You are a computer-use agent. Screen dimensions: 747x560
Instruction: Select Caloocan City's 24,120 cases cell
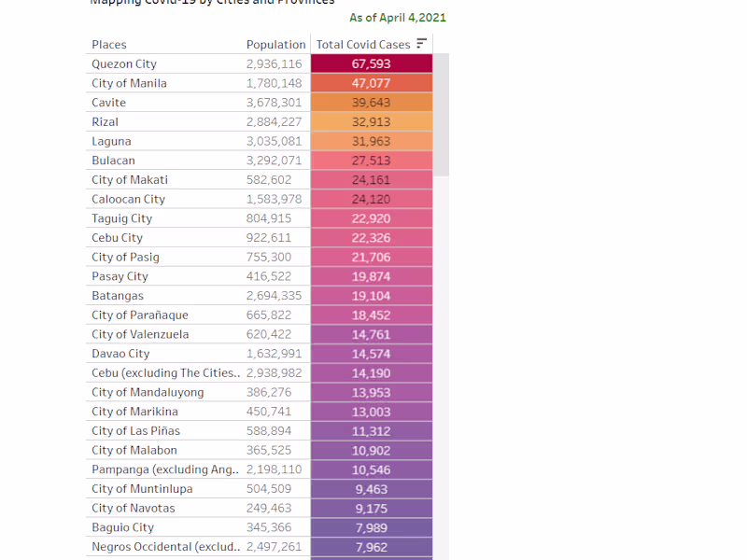pyautogui.click(x=371, y=200)
